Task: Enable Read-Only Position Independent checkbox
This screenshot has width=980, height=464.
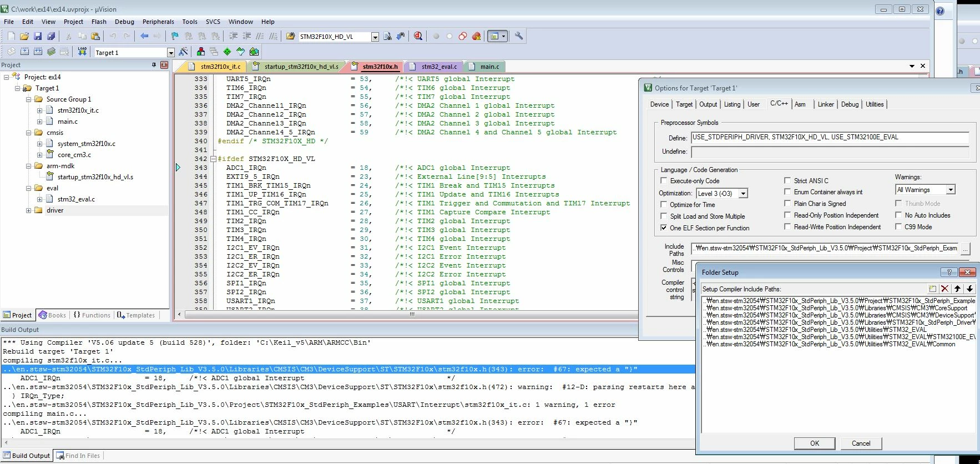Action: [787, 215]
